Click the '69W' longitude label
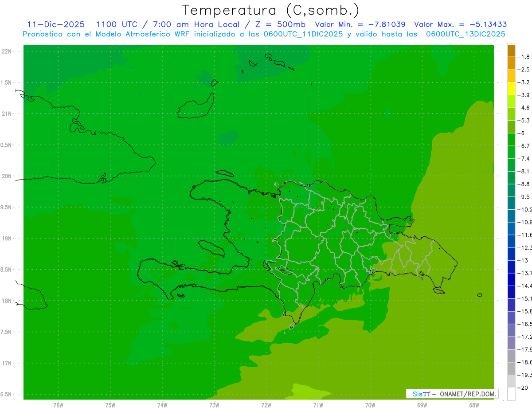This screenshot has height=411, width=532. 422,405
